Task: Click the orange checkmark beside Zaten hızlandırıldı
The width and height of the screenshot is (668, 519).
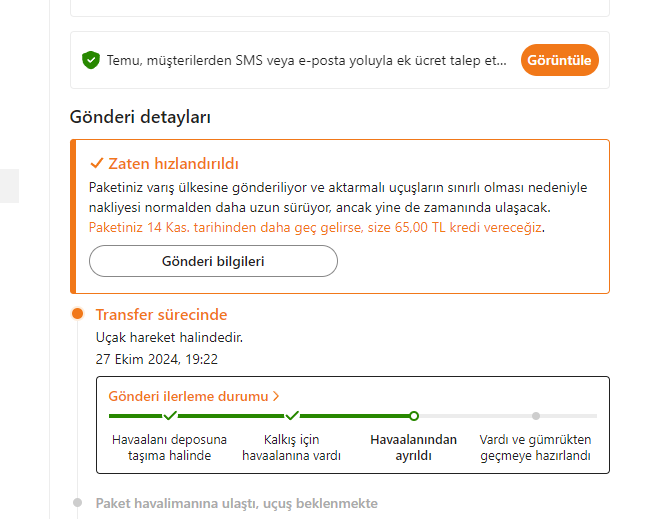Action: (97, 163)
